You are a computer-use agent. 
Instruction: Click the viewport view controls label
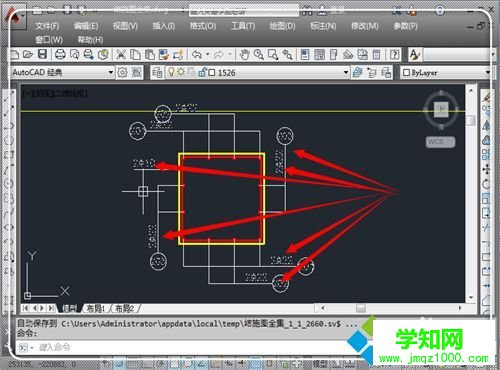coord(55,93)
